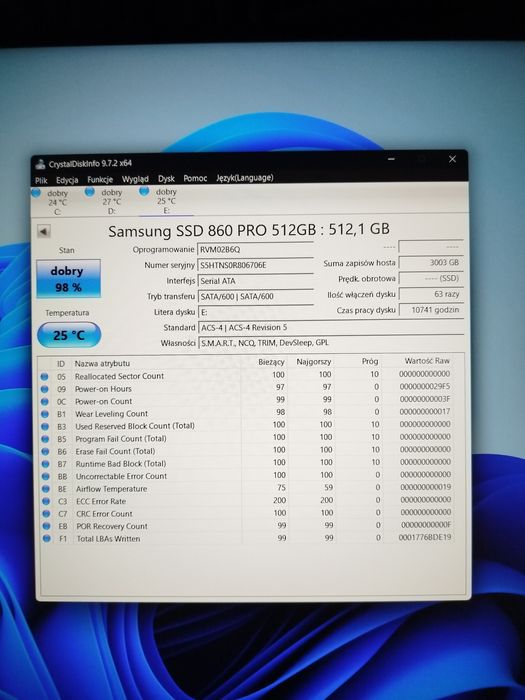Open the Edycja menu
The width and height of the screenshot is (525, 700).
coord(67,180)
